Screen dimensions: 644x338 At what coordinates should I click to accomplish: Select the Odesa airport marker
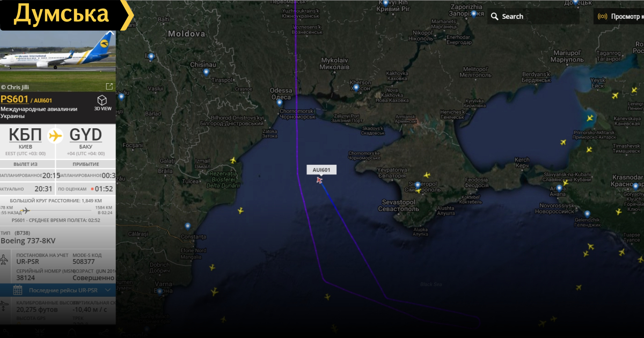tap(280, 102)
